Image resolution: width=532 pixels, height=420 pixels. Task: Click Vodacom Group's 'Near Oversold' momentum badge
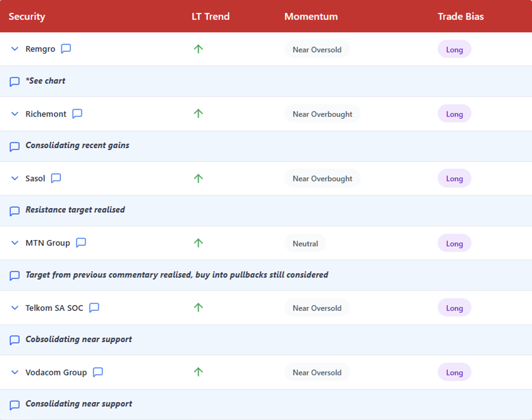coord(317,372)
